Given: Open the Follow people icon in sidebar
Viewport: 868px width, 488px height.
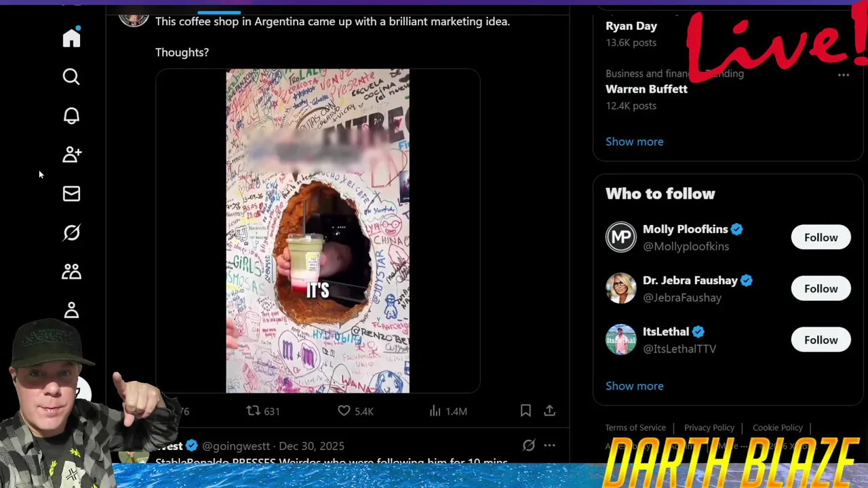Looking at the screenshot, I should [x=72, y=155].
